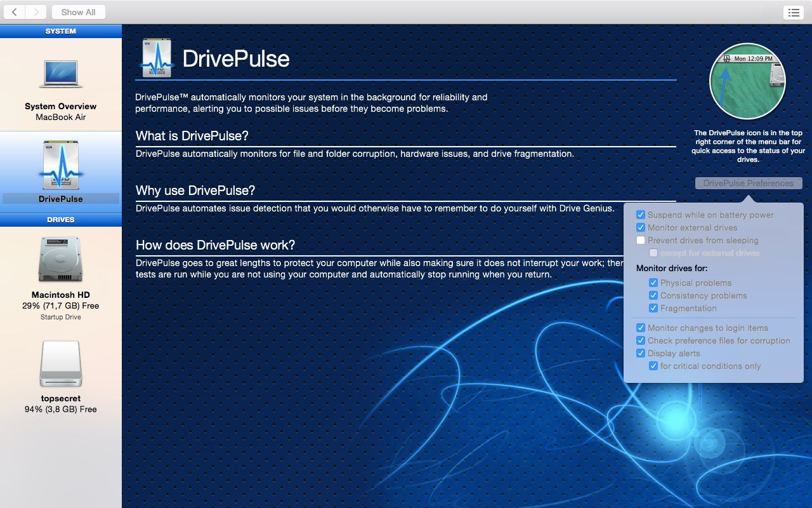Click the 'System Overview' label
This screenshot has height=508, width=812.
61,106
